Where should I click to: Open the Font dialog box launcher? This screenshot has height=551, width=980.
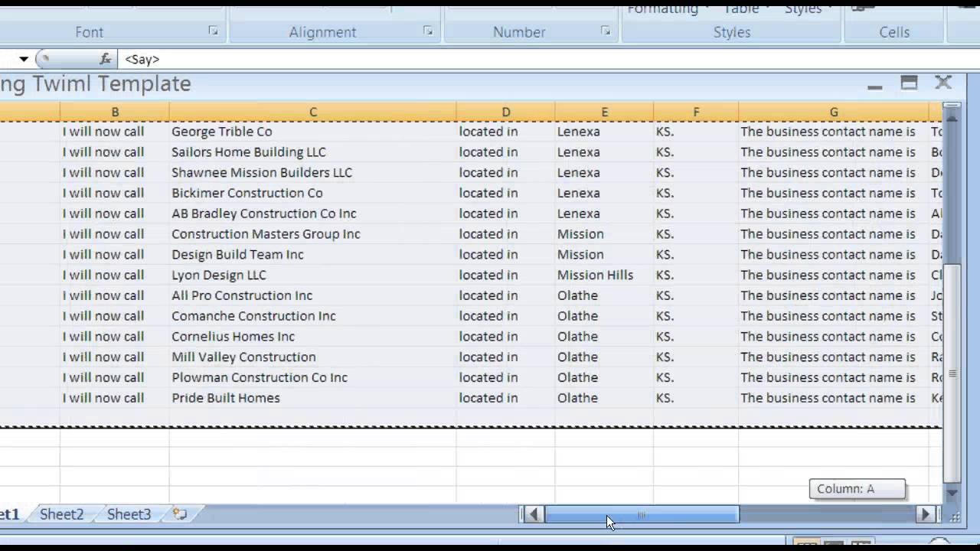213,31
